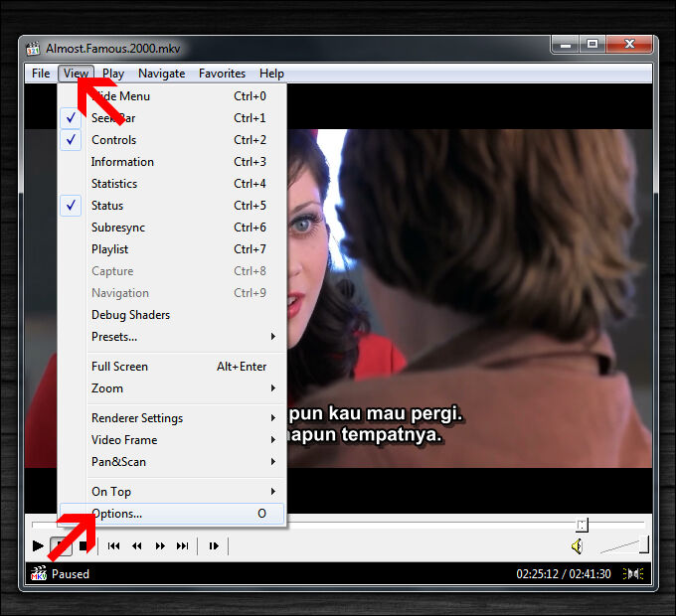Click the MKV file icon in the status bar
Viewport: 676px width, 616px height.
(x=39, y=573)
